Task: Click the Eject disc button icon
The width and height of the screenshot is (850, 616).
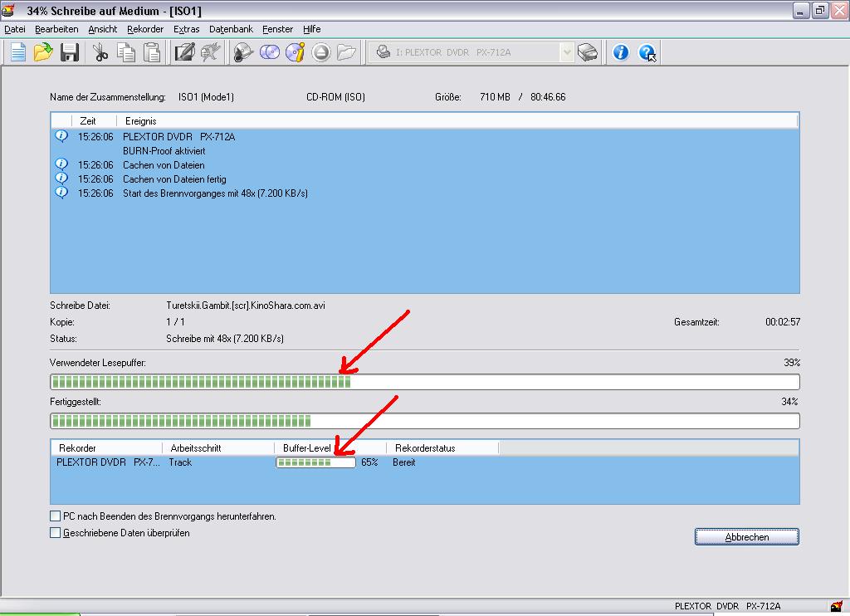Action: [321, 52]
